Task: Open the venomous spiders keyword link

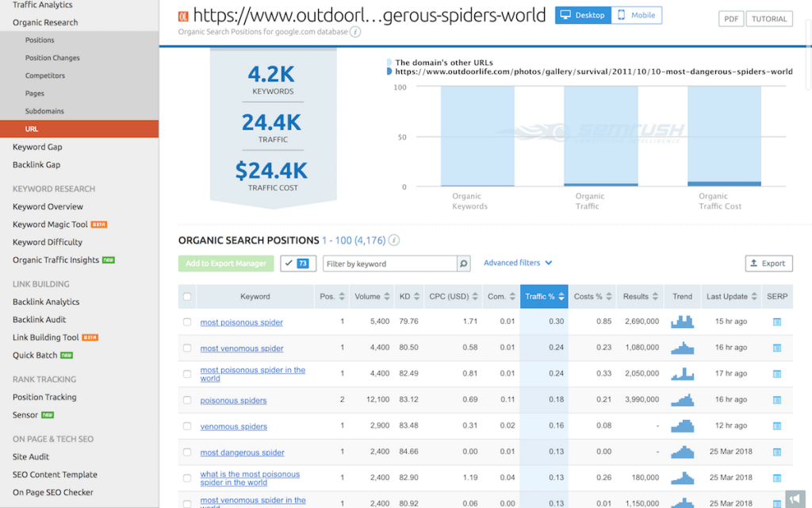Action: click(x=234, y=426)
